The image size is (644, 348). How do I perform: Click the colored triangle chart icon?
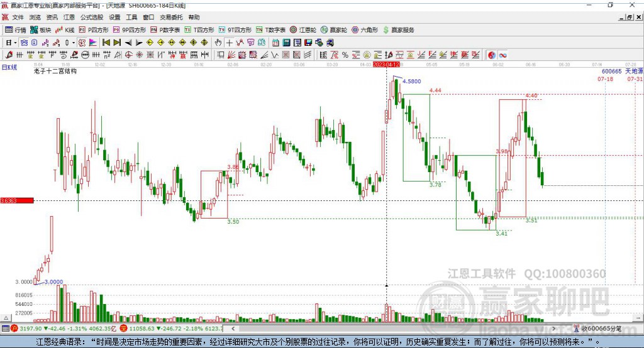coord(93,43)
